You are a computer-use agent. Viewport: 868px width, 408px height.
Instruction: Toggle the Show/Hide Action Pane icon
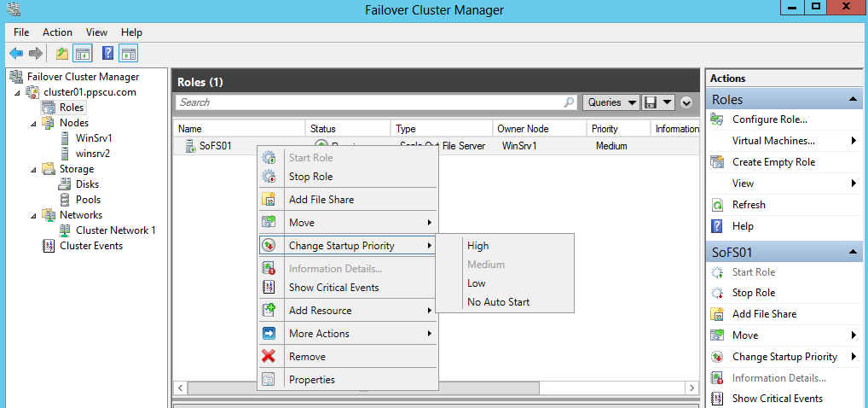(129, 53)
